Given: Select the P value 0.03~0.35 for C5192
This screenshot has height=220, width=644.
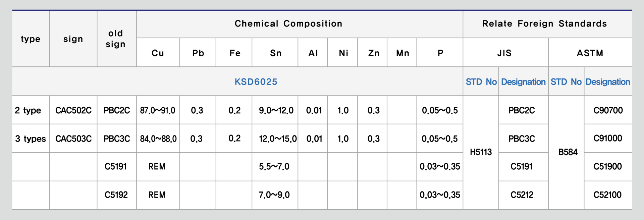Looking at the screenshot, I should (440, 195).
